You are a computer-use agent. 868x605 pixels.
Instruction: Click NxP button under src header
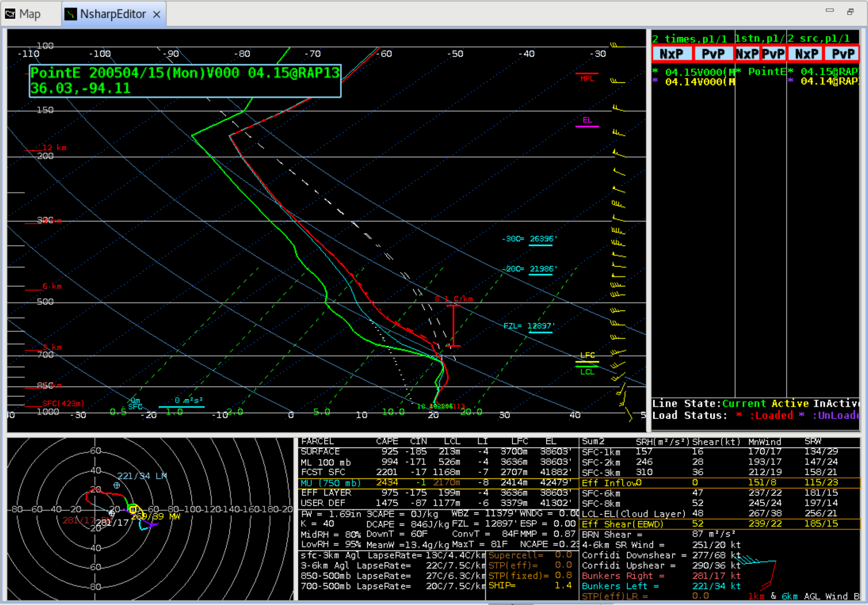point(806,54)
